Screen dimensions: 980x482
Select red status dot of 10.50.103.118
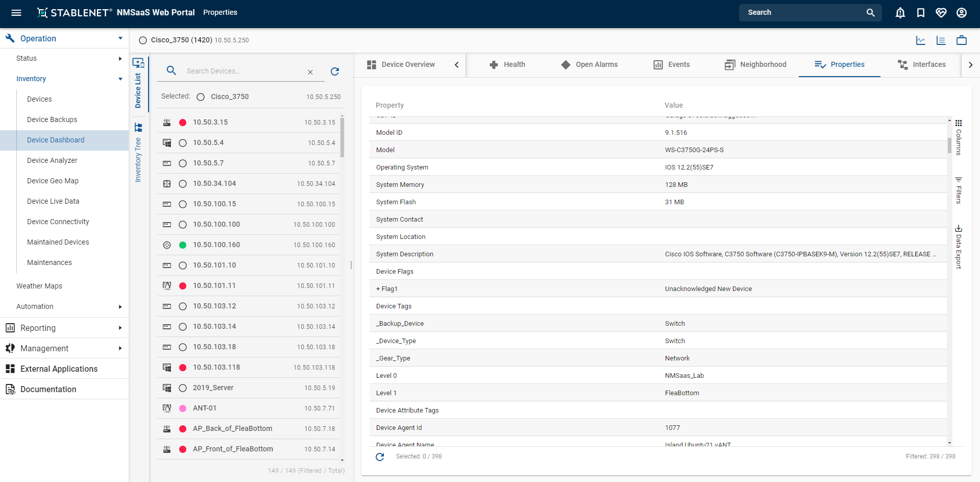(x=183, y=368)
